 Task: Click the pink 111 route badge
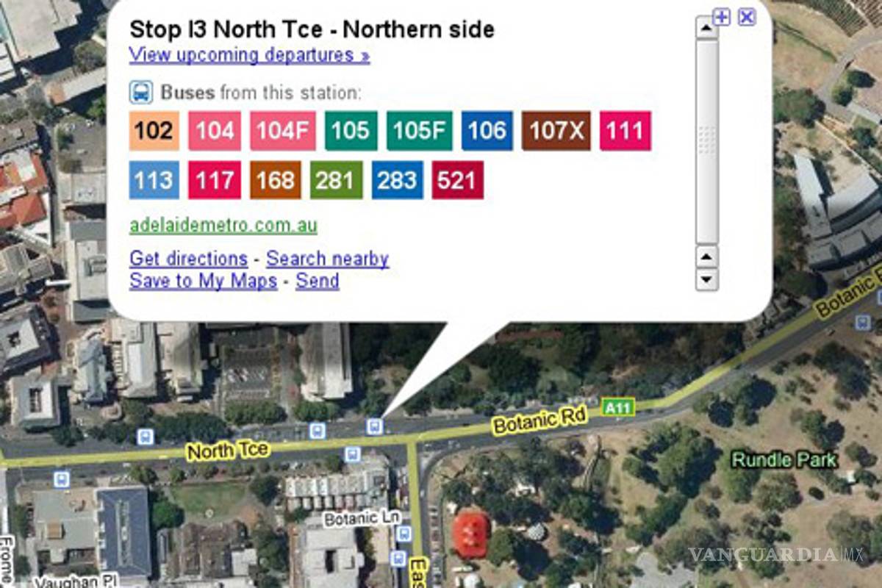click(x=625, y=132)
